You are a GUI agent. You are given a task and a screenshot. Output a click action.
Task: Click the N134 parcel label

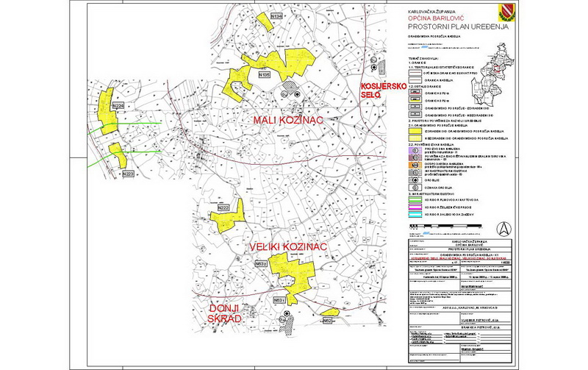276,16
